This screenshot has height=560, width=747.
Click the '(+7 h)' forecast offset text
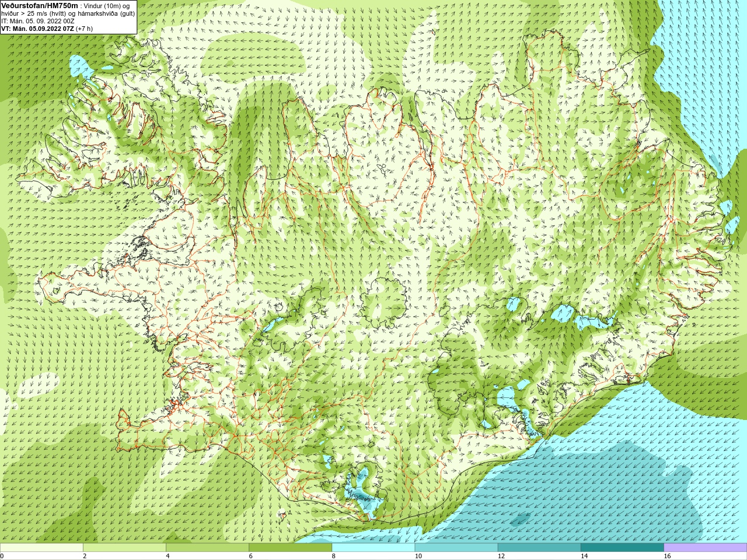(84, 29)
